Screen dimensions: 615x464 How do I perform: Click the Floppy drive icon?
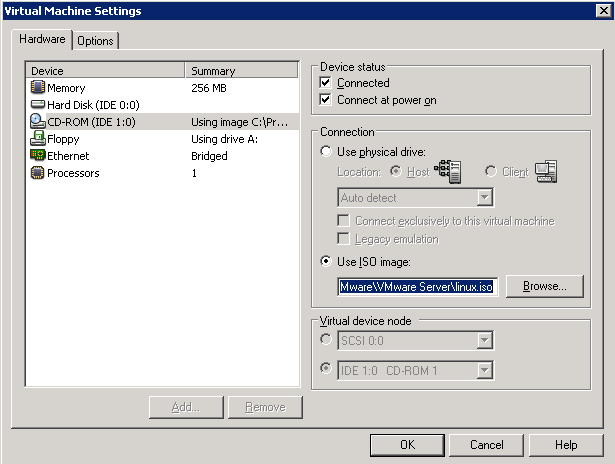pyautogui.click(x=38, y=138)
